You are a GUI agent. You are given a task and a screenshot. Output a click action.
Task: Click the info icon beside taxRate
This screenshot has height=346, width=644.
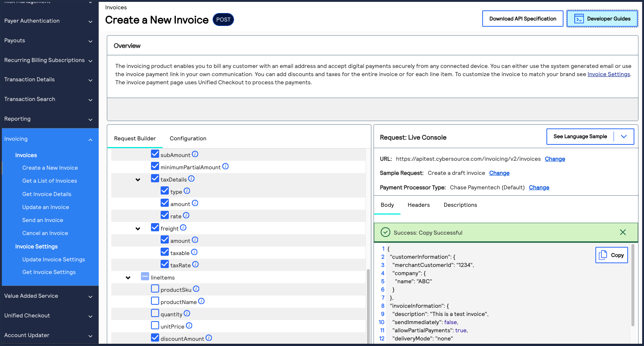point(195,264)
